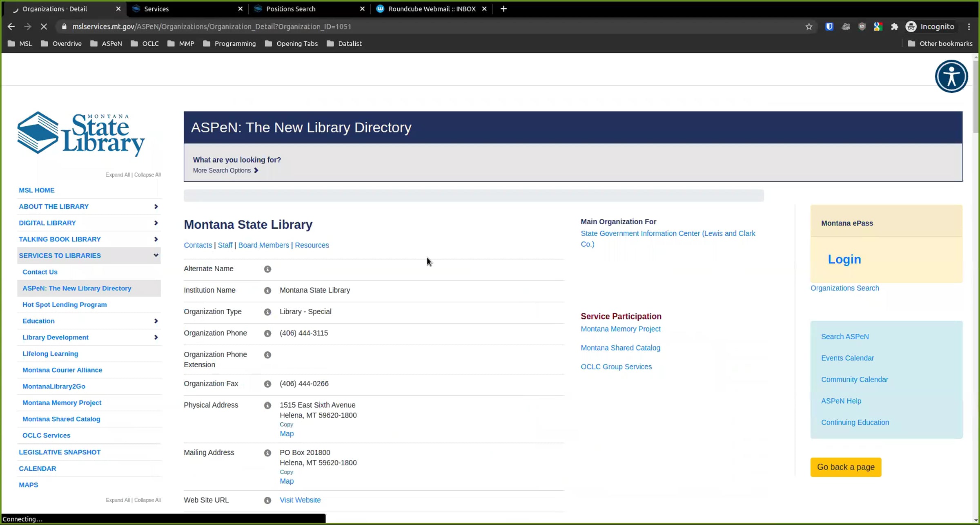
Task: Click the Physical Address info icon
Action: pos(267,405)
